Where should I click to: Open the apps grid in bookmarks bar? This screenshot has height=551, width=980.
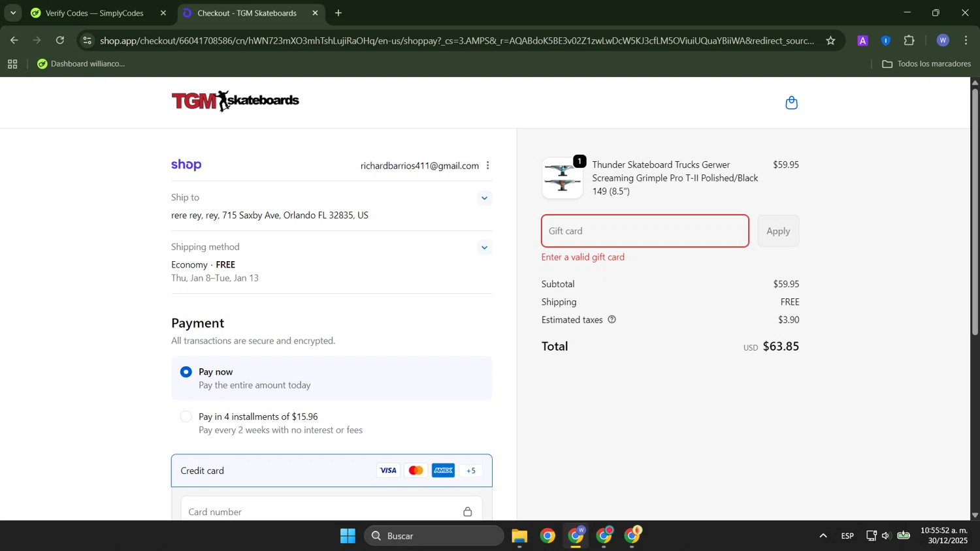(x=12, y=64)
